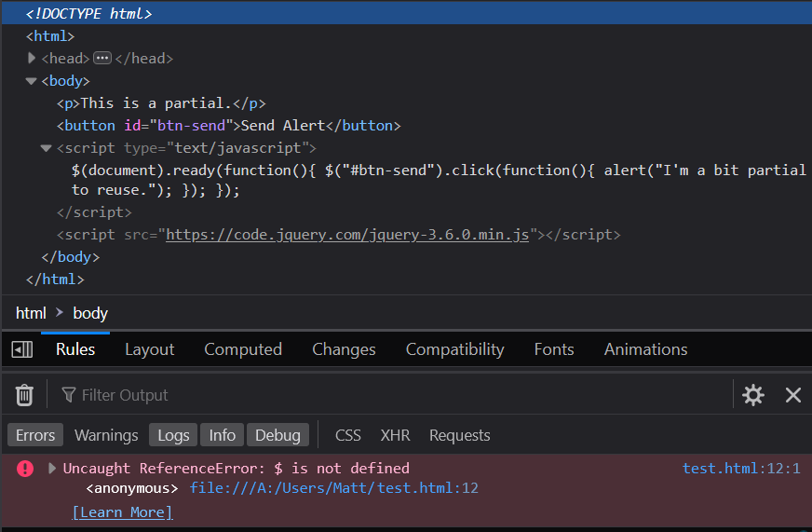Open the Computed tab
This screenshot has height=532, width=812.
[243, 349]
